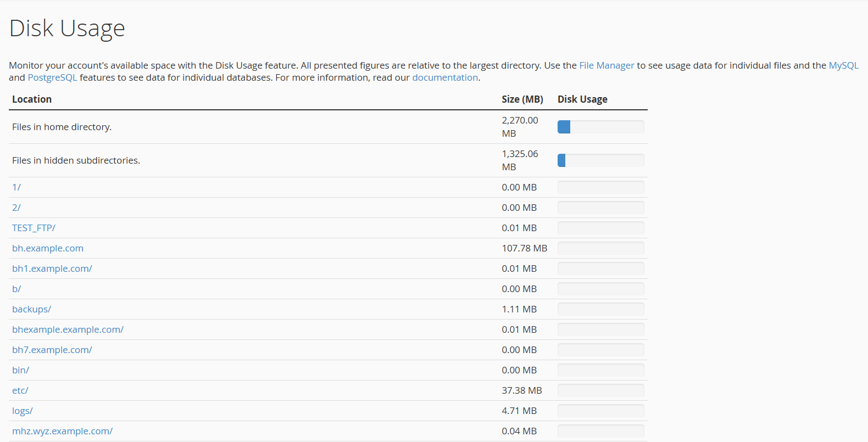This screenshot has height=442, width=868.
Task: Navigate to bh1.example.com/ folder
Action: click(x=52, y=268)
